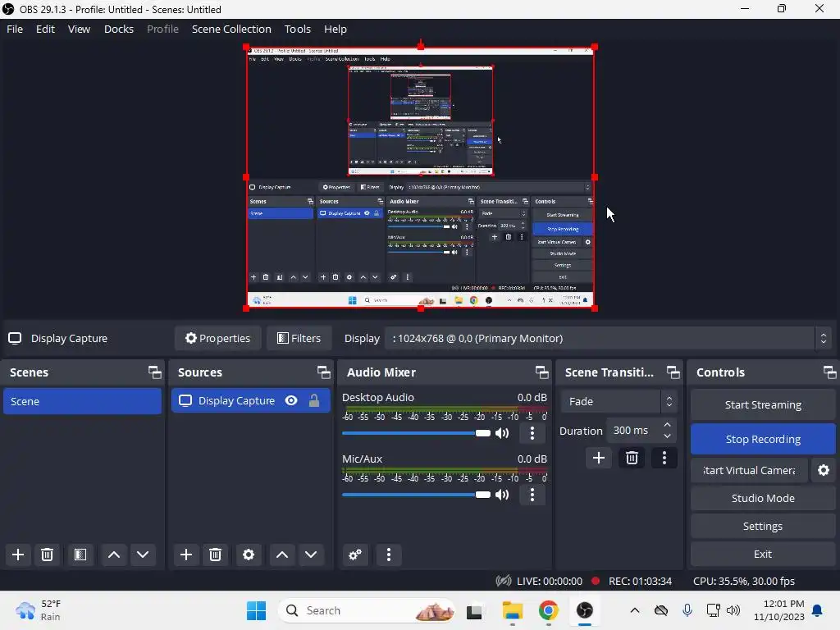
Task: Open the Edit menu
Action: [x=45, y=29]
